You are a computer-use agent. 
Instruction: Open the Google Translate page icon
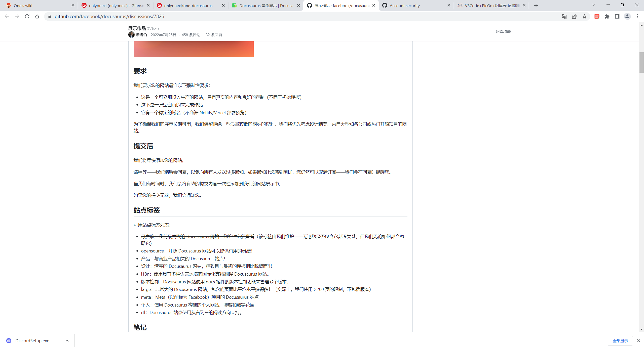coord(564,16)
